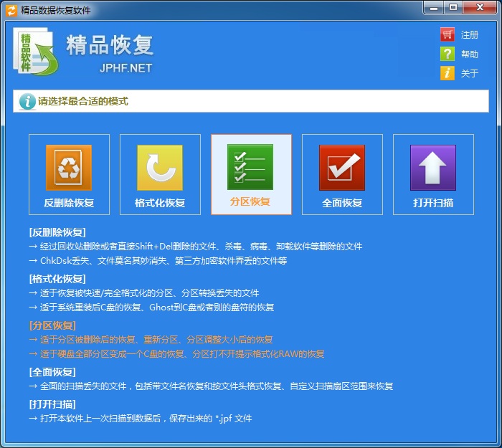Click the line about 分区被删除后的恢复
502x448 pixels.
tap(151, 340)
